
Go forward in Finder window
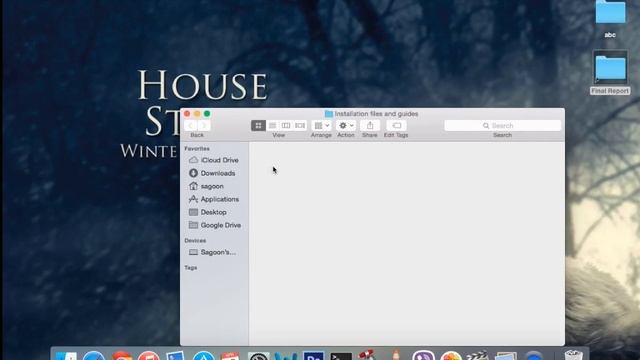click(204, 126)
